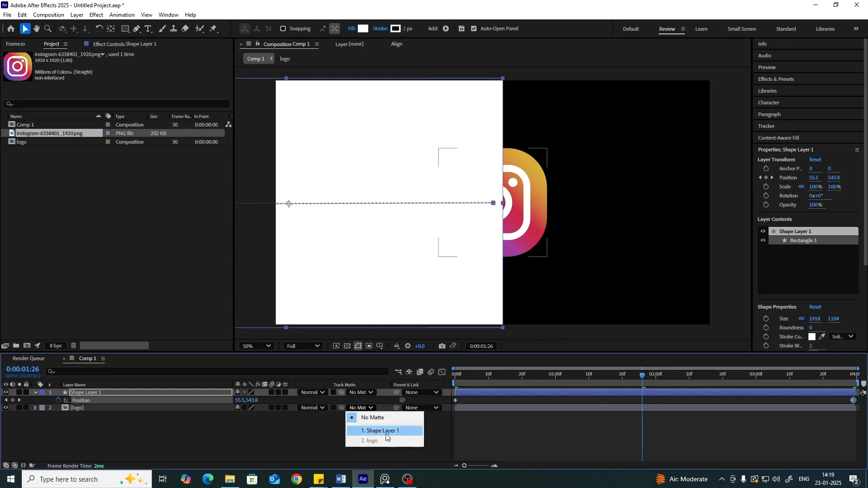This screenshot has height=488, width=868.
Task: Open the Animation menu
Action: [122, 15]
